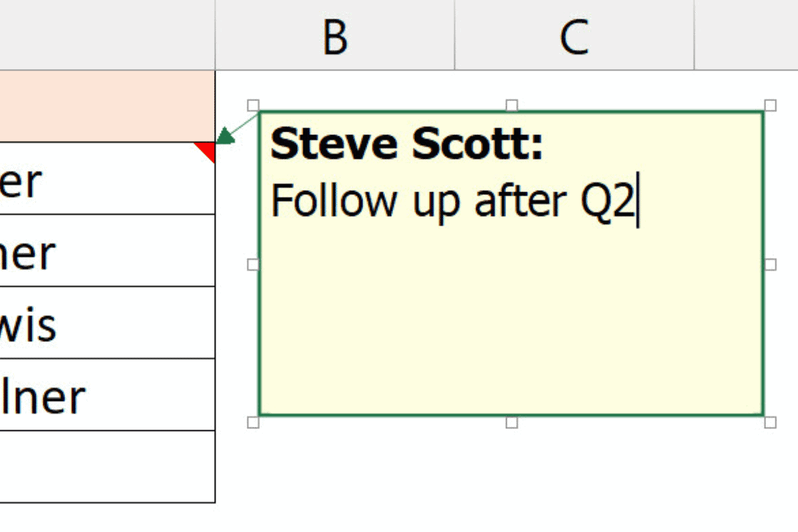
Task: Click the bottom-left resize handle of comment
Action: tap(253, 422)
